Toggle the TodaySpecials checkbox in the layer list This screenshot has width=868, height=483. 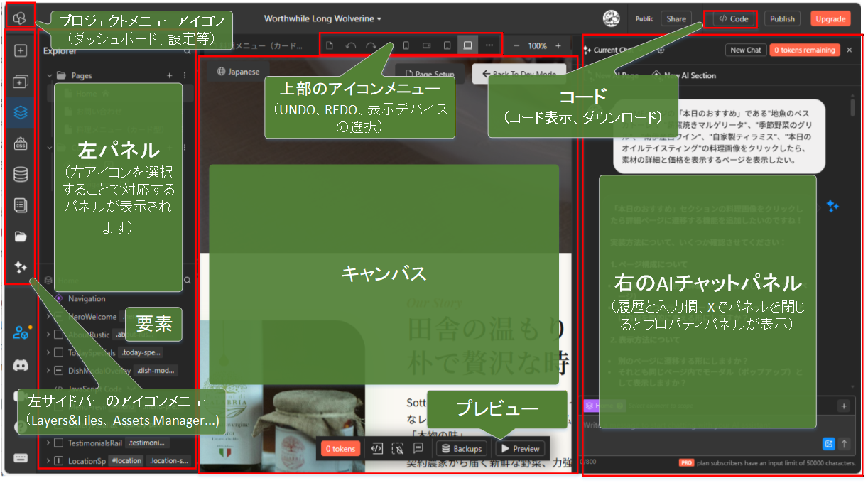click(x=60, y=352)
